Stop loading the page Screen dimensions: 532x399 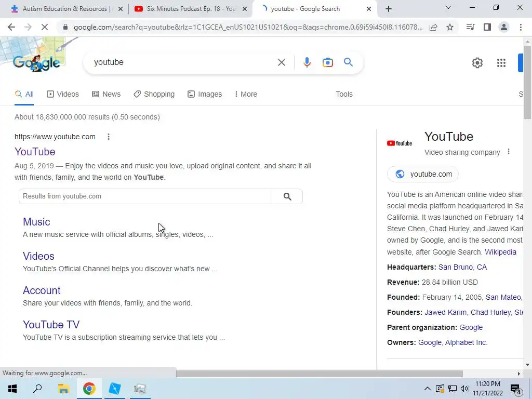tap(45, 27)
